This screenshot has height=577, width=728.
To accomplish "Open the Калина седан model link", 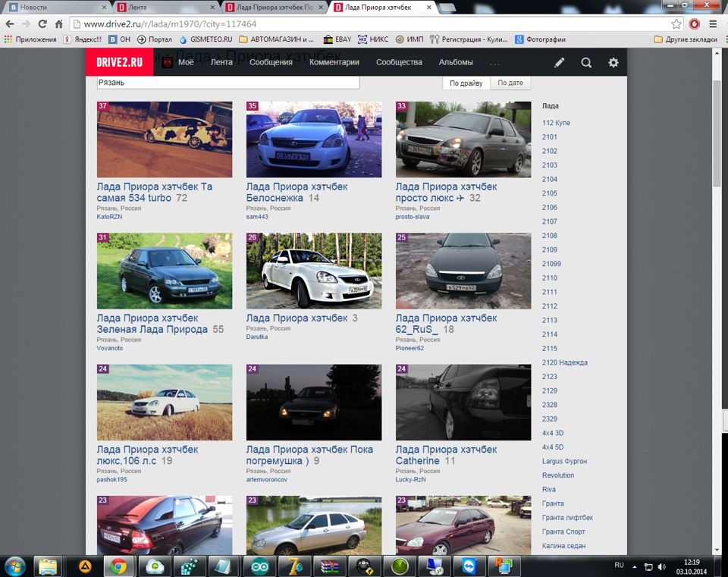I will (563, 546).
